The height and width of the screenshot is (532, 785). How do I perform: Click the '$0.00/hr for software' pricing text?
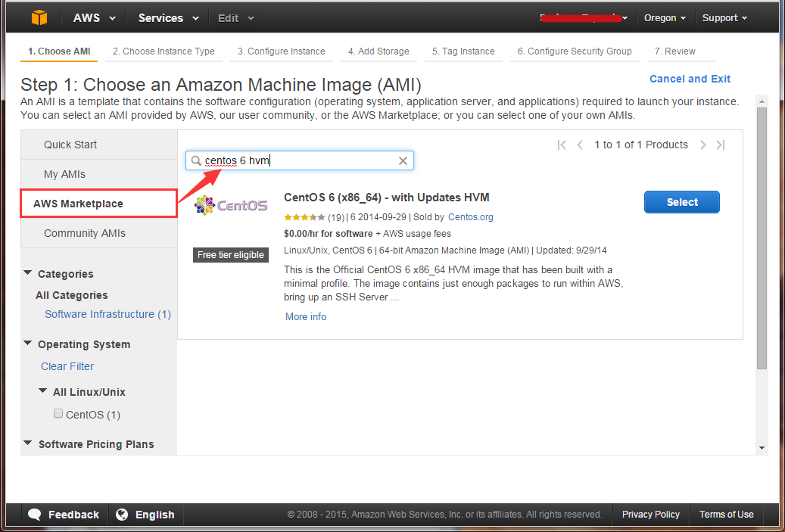click(x=328, y=234)
